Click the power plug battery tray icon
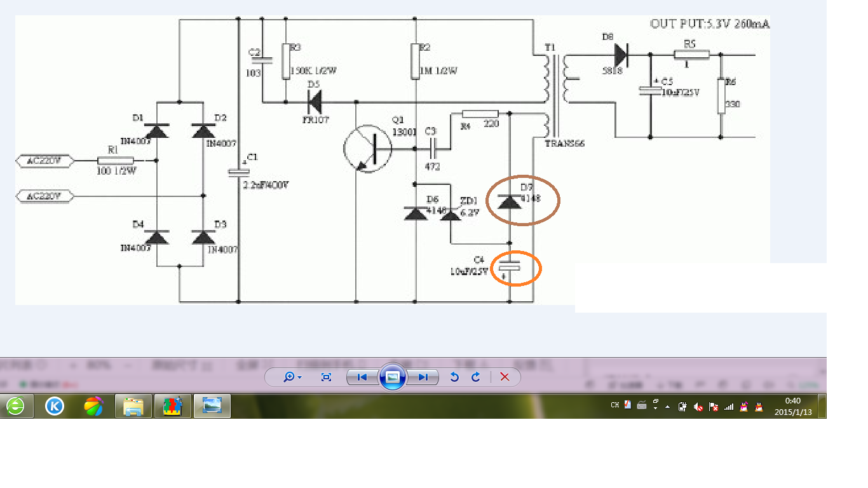 pyautogui.click(x=682, y=407)
